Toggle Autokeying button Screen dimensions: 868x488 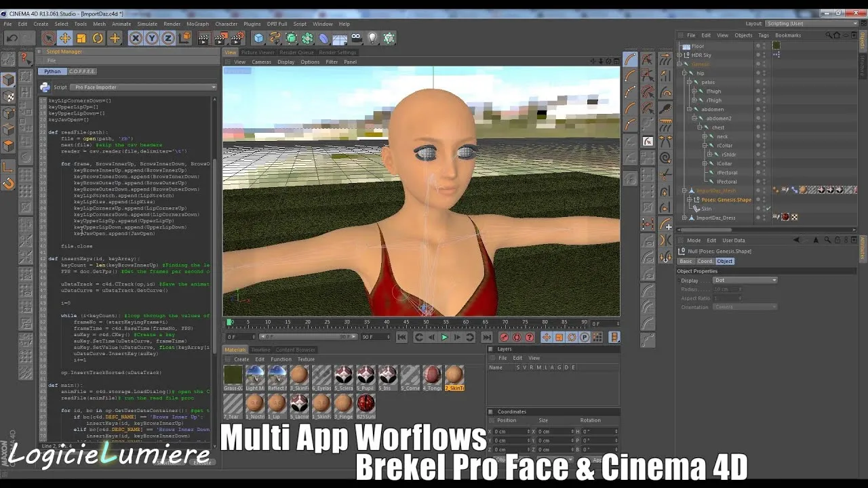(x=517, y=337)
